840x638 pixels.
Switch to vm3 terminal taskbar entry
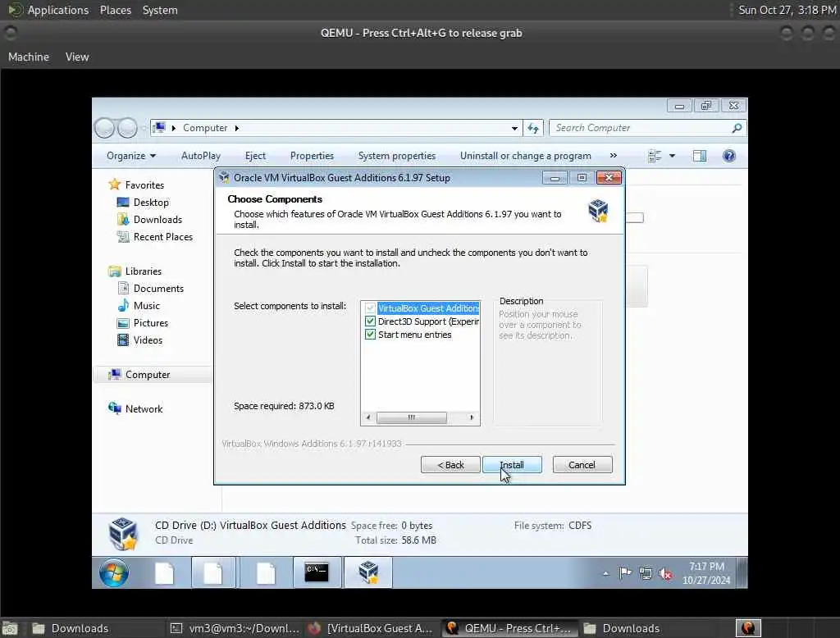[235, 628]
